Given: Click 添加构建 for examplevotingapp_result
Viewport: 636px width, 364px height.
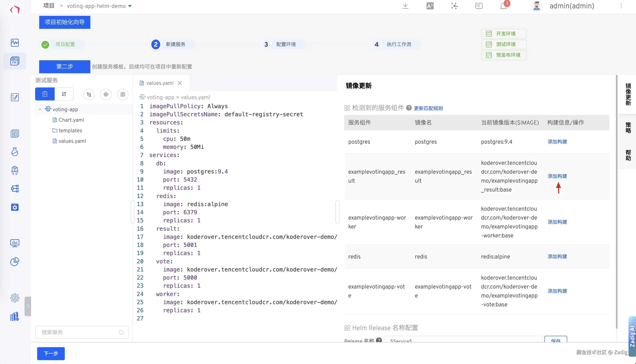Looking at the screenshot, I should coord(557,176).
